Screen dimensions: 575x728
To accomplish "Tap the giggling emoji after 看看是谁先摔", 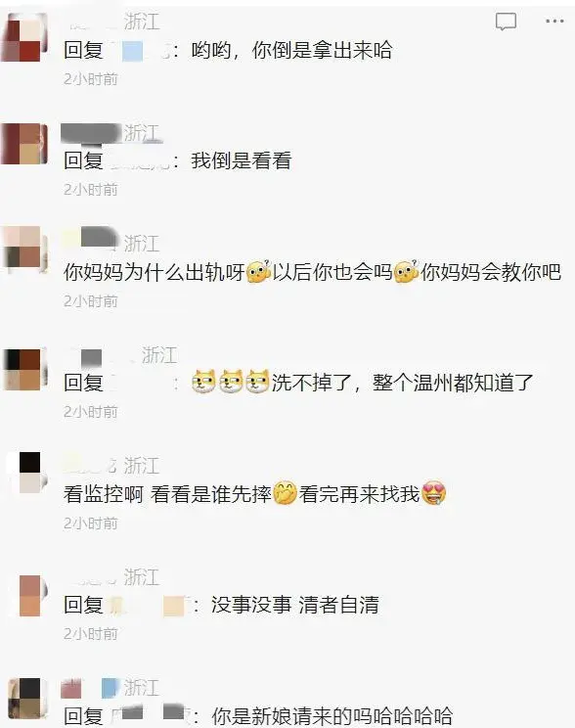I will click(285, 493).
